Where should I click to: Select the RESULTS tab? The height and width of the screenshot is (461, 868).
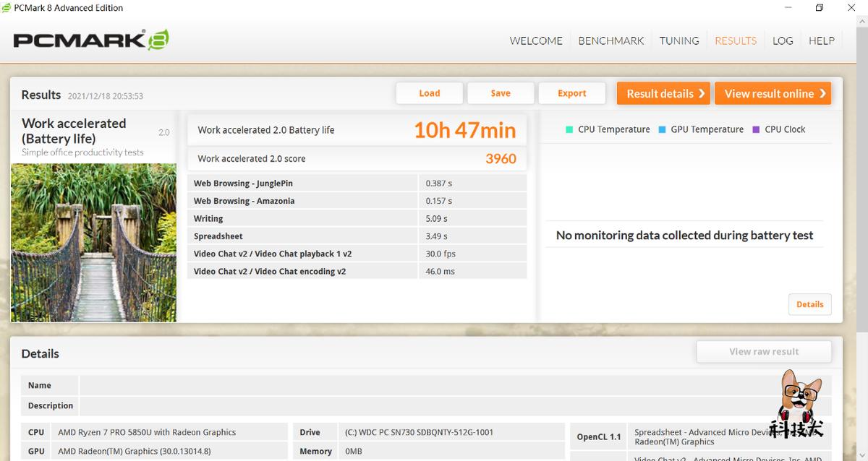tap(735, 40)
